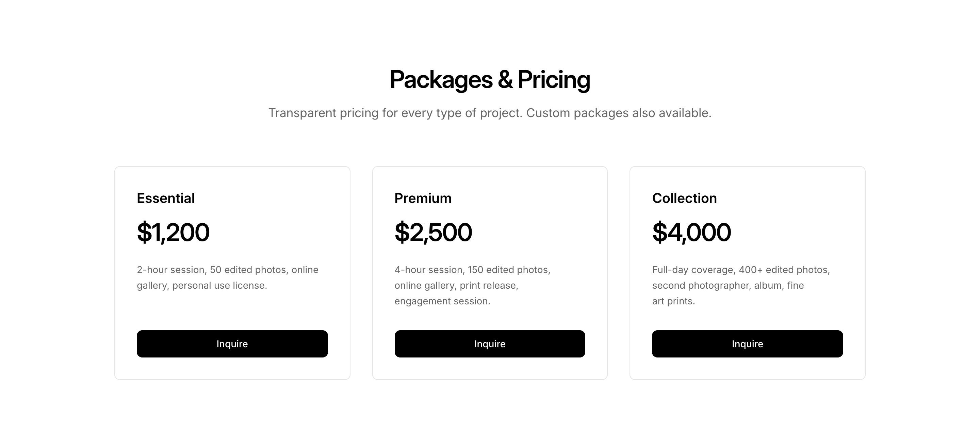The height and width of the screenshot is (446, 980).
Task: Click Inquire button for Essential package
Action: point(232,344)
